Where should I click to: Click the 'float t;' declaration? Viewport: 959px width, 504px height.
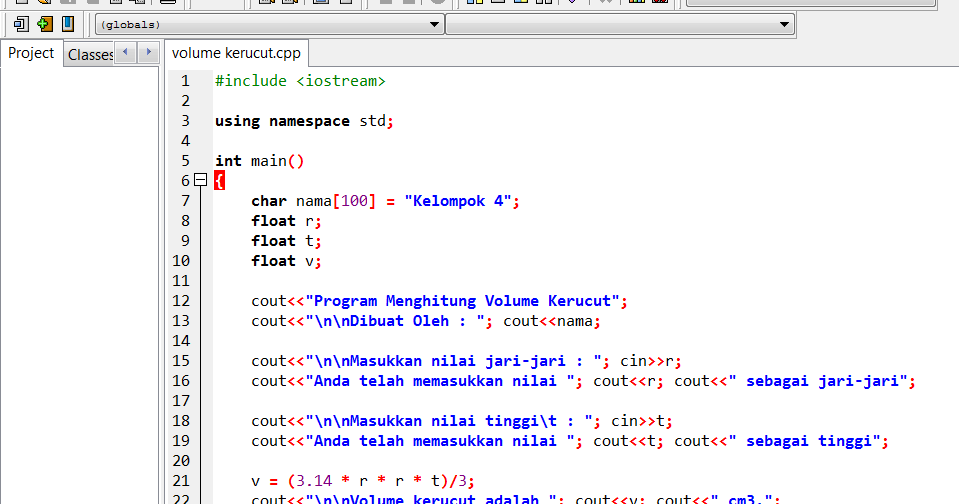pyautogui.click(x=286, y=241)
